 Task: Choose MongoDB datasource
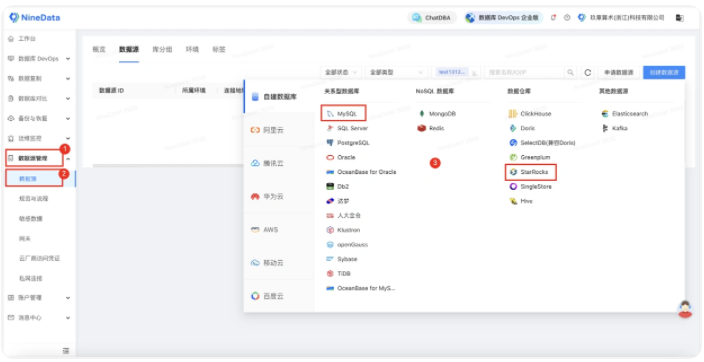[x=437, y=114]
